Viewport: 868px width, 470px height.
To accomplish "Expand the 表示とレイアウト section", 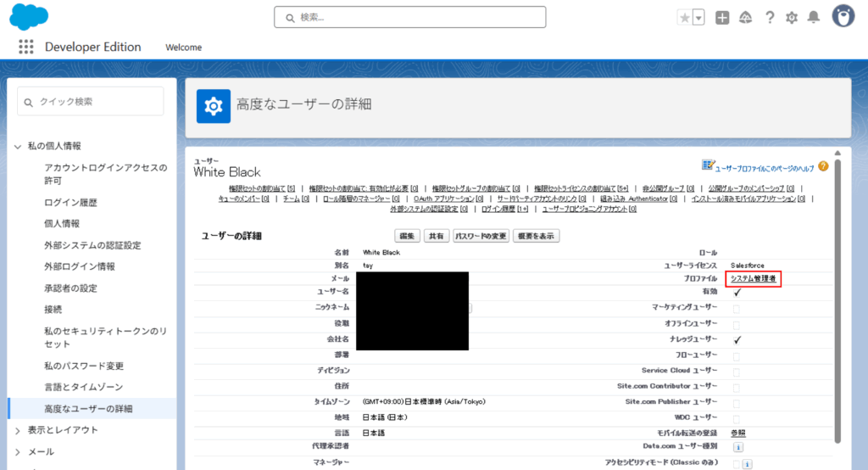I will pyautogui.click(x=19, y=430).
